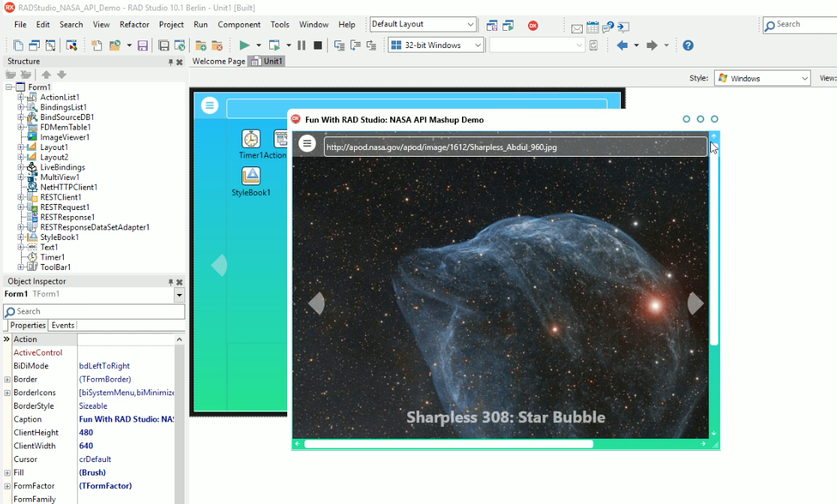Click the horizontal scrollbar thumb in demo window
The width and height of the screenshot is (837, 504).
click(448, 444)
